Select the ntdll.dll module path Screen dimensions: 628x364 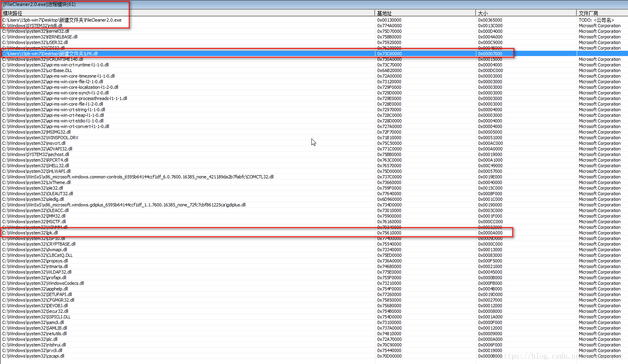click(32, 26)
